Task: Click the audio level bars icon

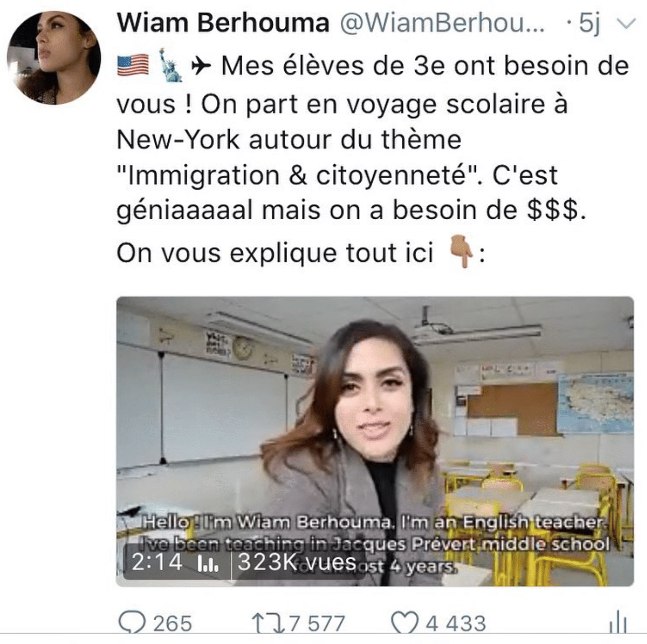Action: tap(207, 564)
